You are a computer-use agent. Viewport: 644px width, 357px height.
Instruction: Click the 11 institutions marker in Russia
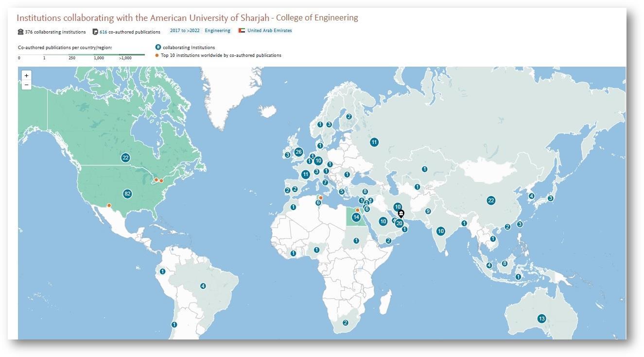[374, 142]
